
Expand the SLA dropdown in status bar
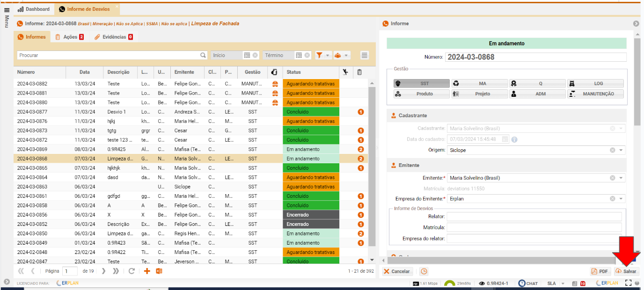point(563,283)
